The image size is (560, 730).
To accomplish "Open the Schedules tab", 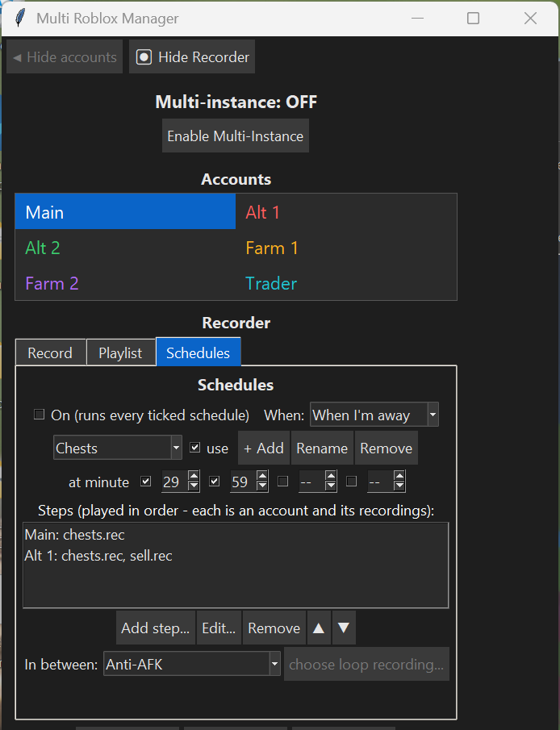I will (x=198, y=352).
